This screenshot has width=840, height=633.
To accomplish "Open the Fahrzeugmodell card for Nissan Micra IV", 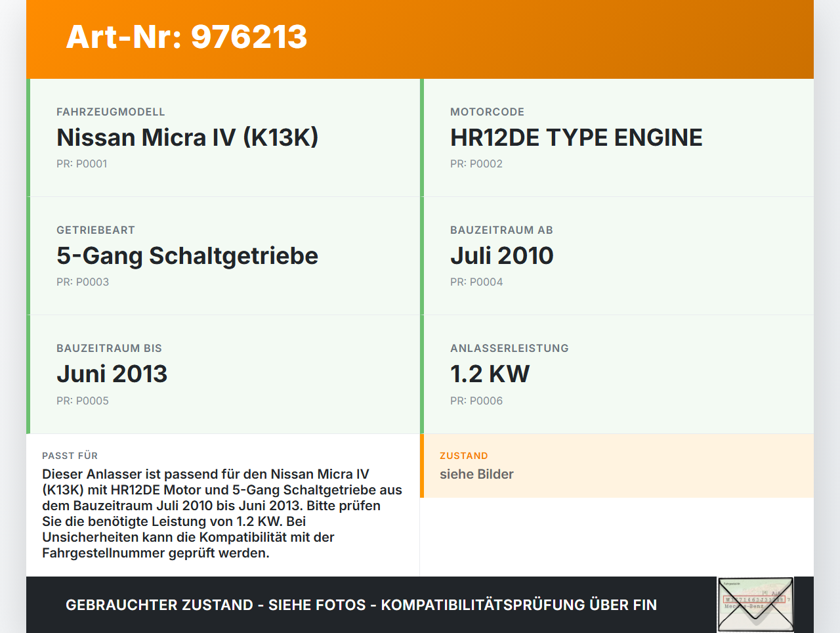I will [x=188, y=137].
